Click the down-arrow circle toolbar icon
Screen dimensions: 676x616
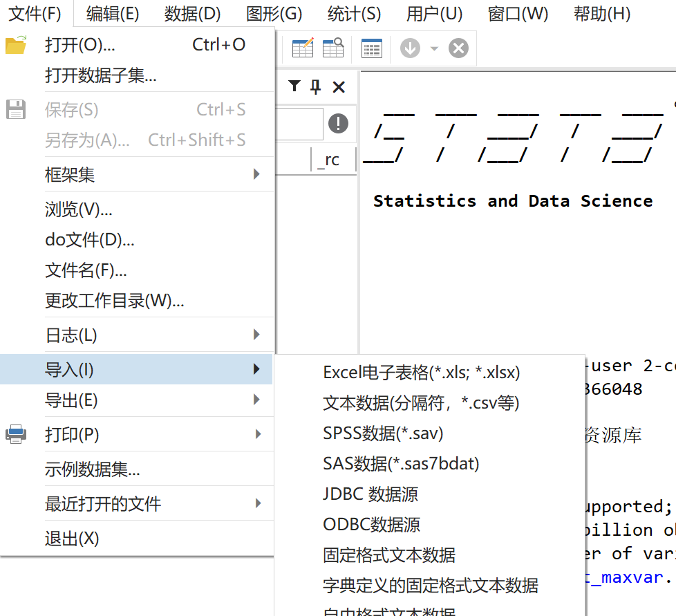click(410, 48)
